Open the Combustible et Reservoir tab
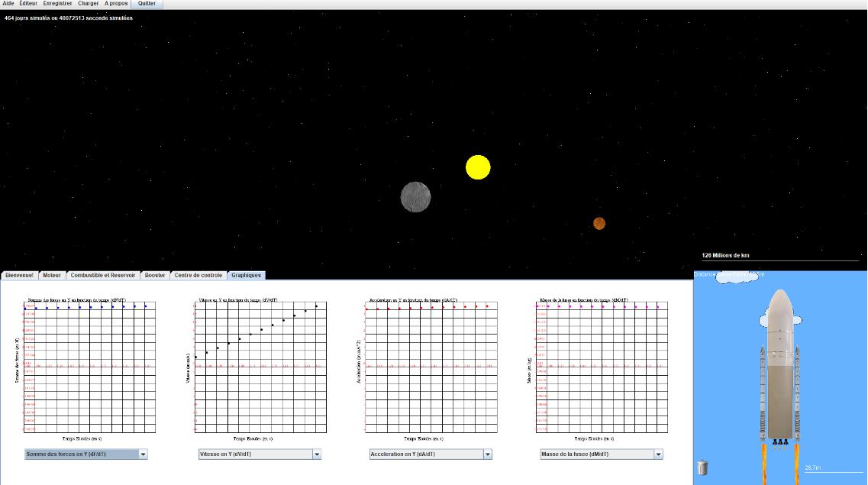The image size is (868, 485). click(103, 275)
